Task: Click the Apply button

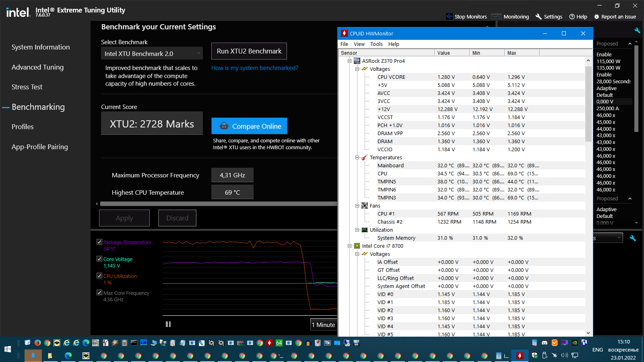Action: click(124, 218)
